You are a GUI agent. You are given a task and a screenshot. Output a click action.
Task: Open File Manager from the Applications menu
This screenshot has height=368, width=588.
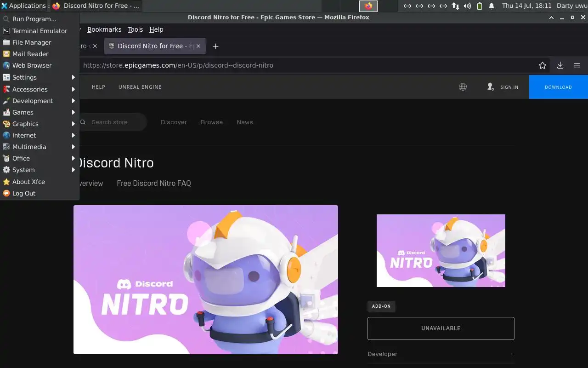click(40, 42)
